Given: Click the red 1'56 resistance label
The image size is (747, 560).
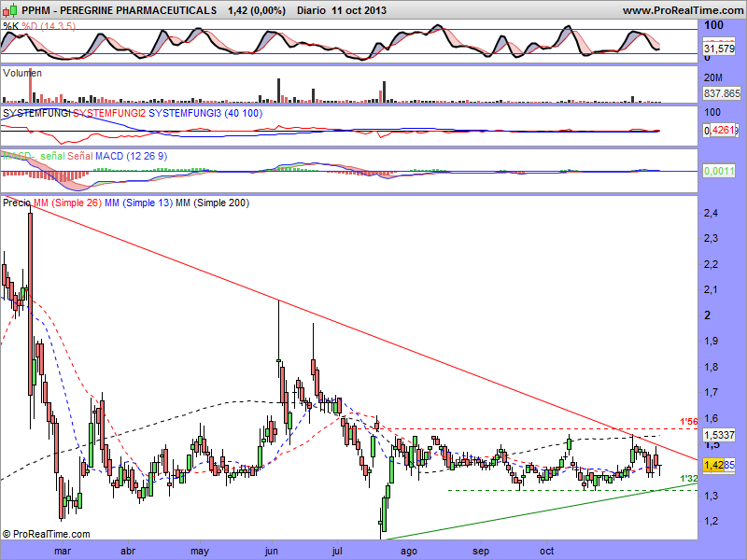Looking at the screenshot, I should pos(689,422).
